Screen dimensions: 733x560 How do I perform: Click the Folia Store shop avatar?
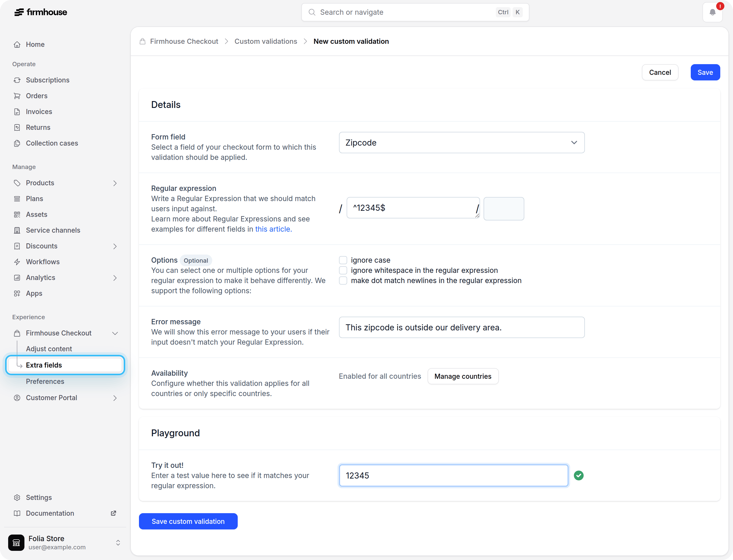tap(16, 543)
